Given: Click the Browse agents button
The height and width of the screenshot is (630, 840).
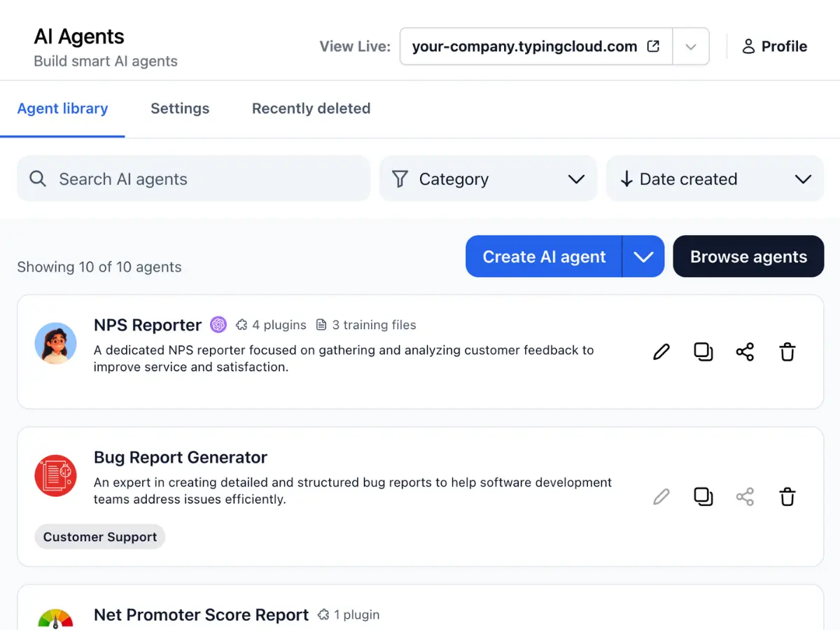Looking at the screenshot, I should pyautogui.click(x=748, y=256).
